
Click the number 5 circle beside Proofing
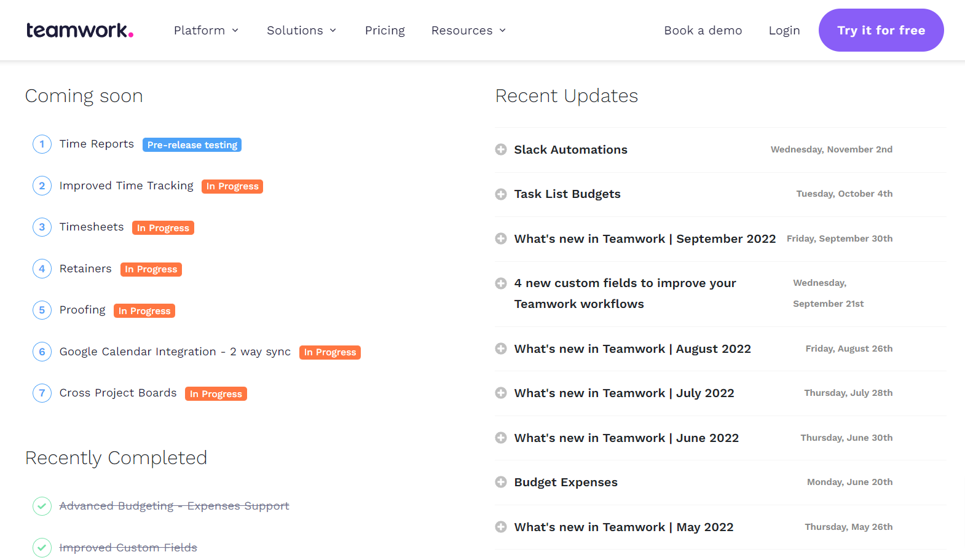click(x=42, y=310)
